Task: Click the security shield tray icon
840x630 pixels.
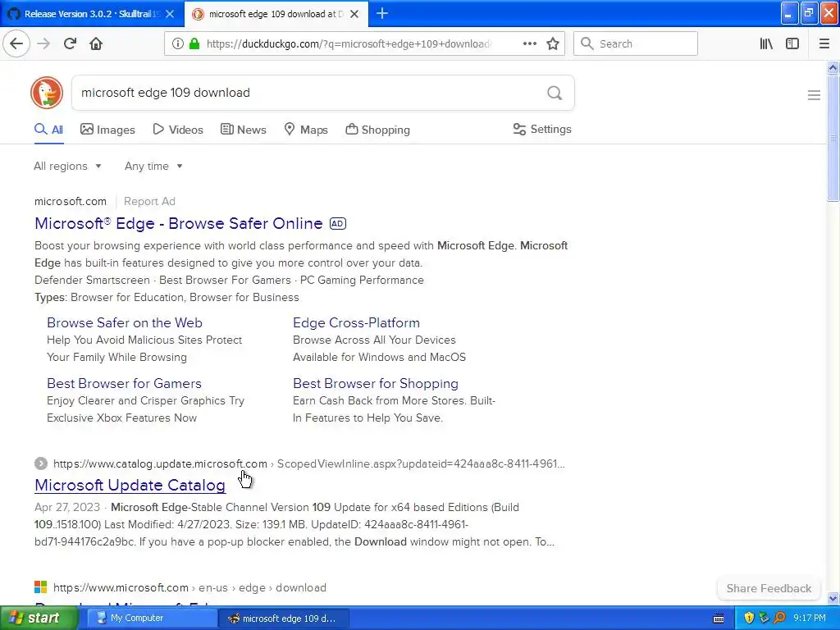Action: 749,618
